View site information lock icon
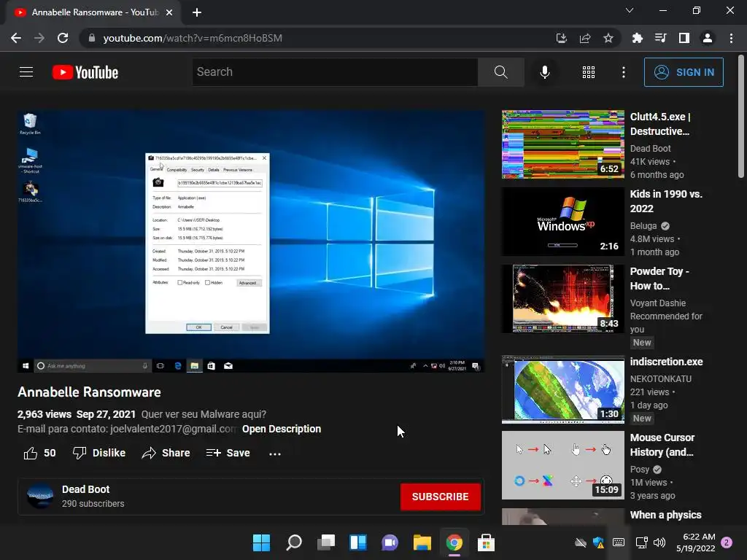This screenshot has width=747, height=560. point(91,38)
